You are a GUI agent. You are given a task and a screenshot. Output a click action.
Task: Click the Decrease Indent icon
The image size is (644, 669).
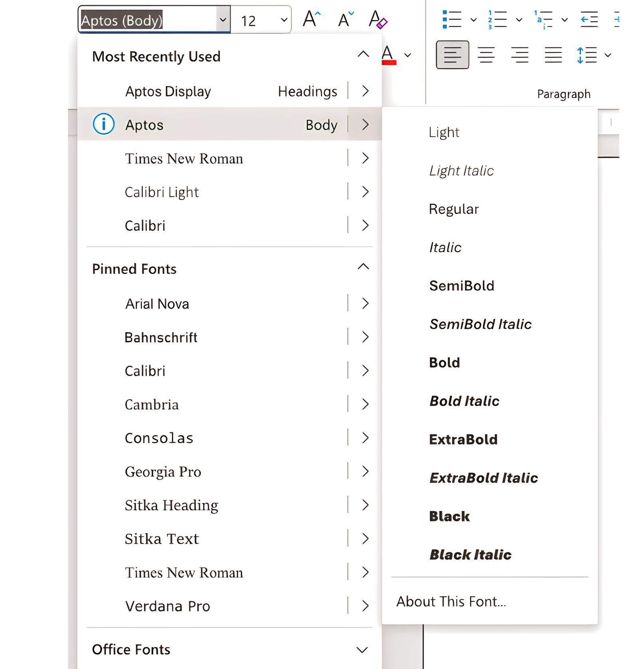(x=589, y=19)
